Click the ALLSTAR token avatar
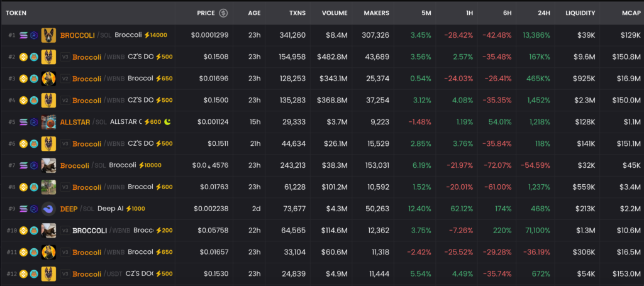 pos(48,122)
